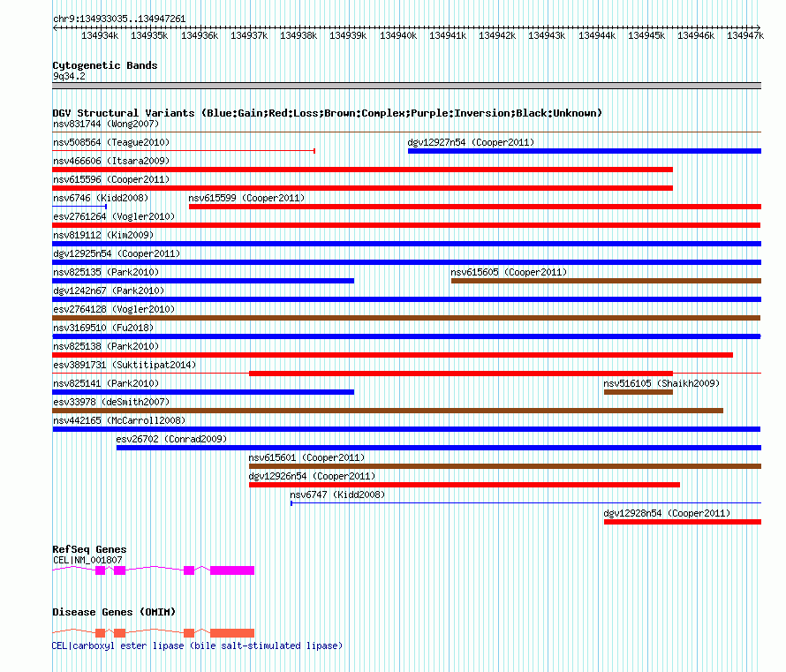Screen dimensions: 786x672
Task: Open the dgv1242n67 (Park2010) label
Action: (109, 291)
